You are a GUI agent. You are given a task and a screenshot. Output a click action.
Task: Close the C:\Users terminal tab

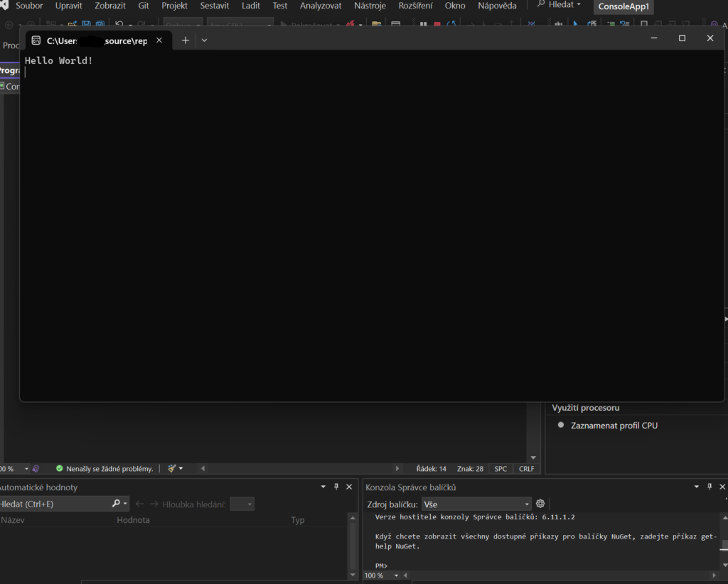(x=159, y=40)
